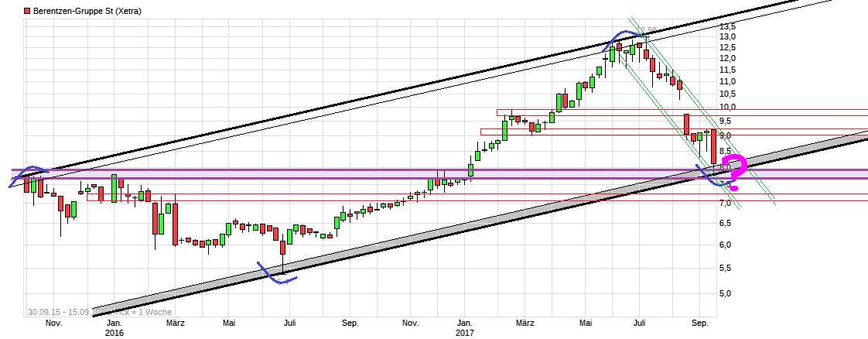
Task: Click the '13,0' price axis label
Action: point(727,36)
